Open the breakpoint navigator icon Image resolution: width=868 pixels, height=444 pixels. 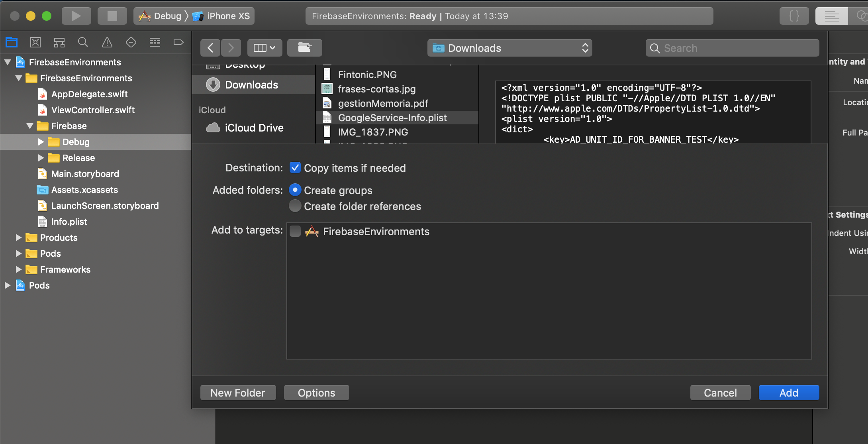tap(178, 42)
